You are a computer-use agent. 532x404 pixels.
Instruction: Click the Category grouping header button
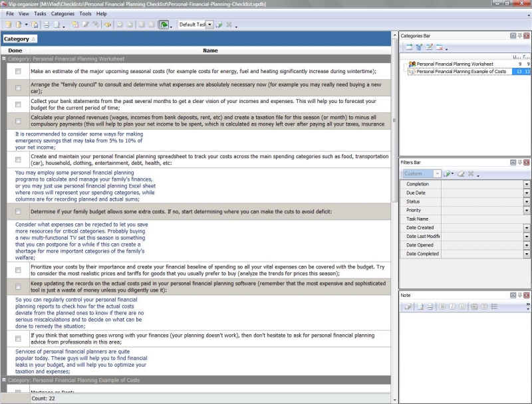pos(20,39)
